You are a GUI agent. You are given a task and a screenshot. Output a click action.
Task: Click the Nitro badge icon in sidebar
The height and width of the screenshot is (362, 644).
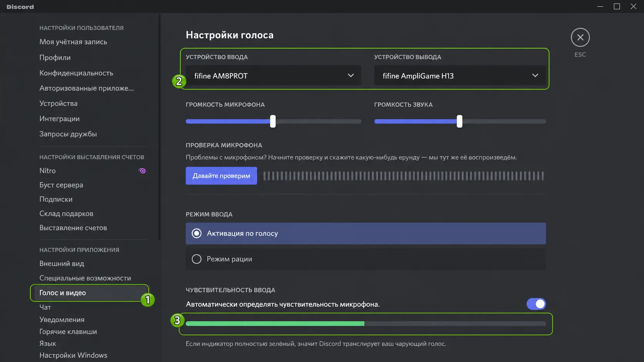pyautogui.click(x=142, y=171)
